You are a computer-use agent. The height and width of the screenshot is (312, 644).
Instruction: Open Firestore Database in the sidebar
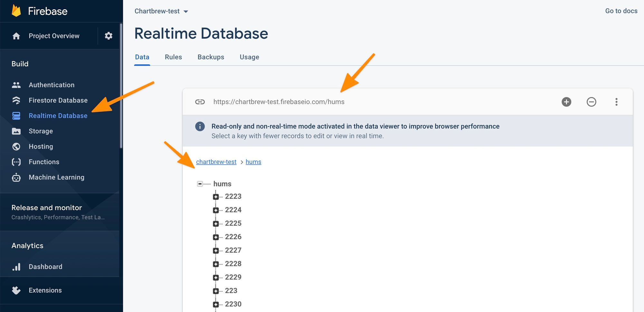click(x=58, y=100)
